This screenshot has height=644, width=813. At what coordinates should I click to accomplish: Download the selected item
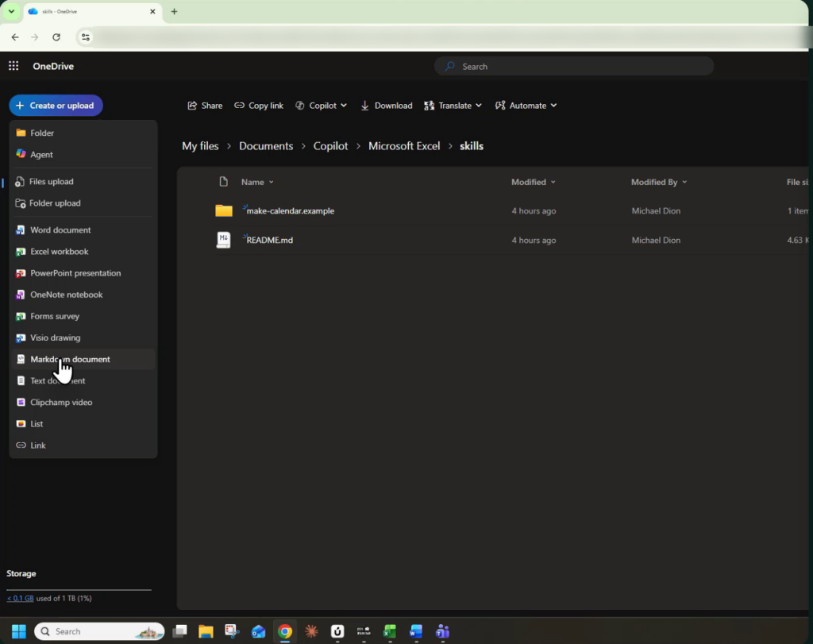387,106
